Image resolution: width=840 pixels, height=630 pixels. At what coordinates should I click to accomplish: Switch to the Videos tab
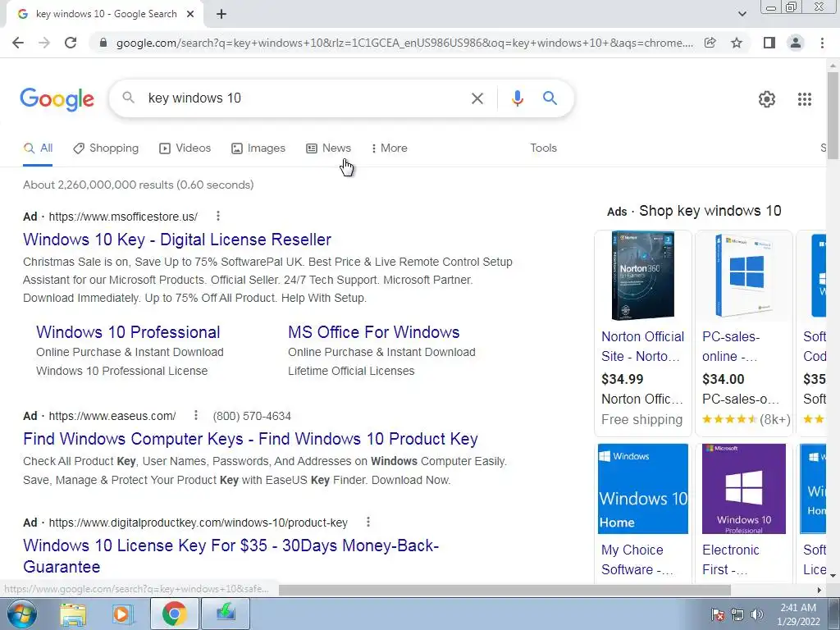click(185, 148)
